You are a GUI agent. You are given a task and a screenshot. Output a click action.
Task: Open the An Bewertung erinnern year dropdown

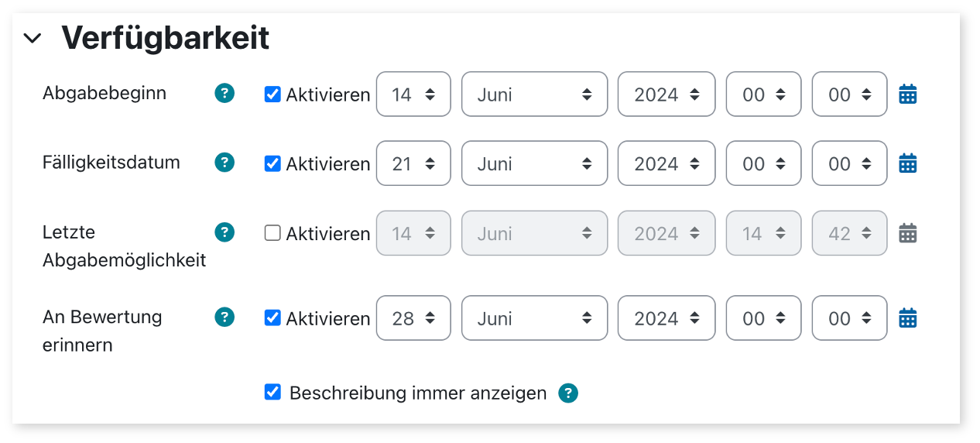point(666,318)
